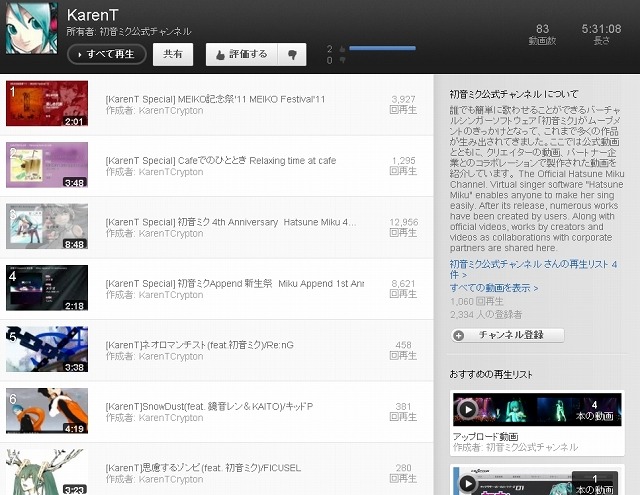The width and height of the screenshot is (640, 495).
Task: Click 12,956 回再生 view count
Action: point(403,227)
